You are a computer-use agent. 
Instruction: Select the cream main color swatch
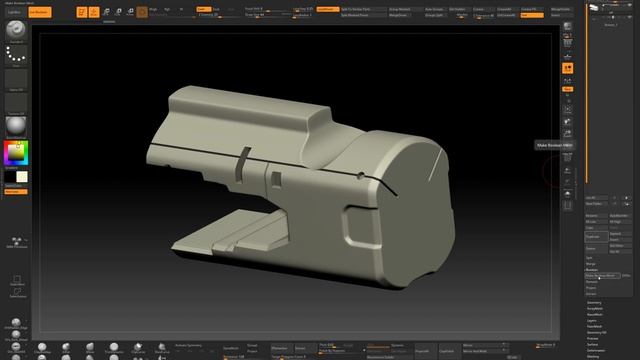22,177
